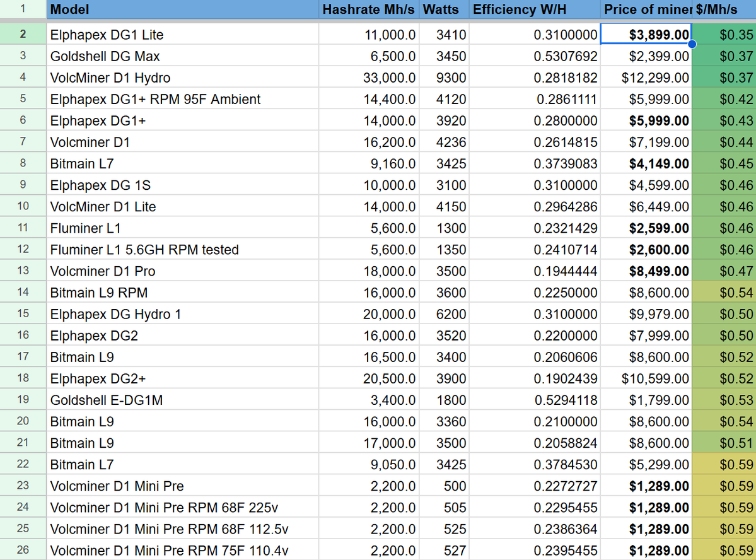Click the $0.42 cost per Mh/s cell
This screenshot has width=756, height=560.
click(724, 99)
